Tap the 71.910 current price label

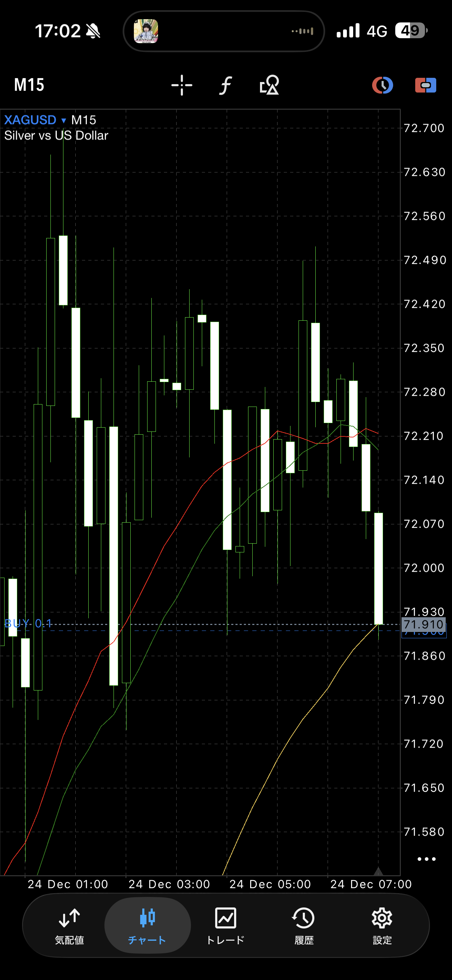click(x=424, y=624)
